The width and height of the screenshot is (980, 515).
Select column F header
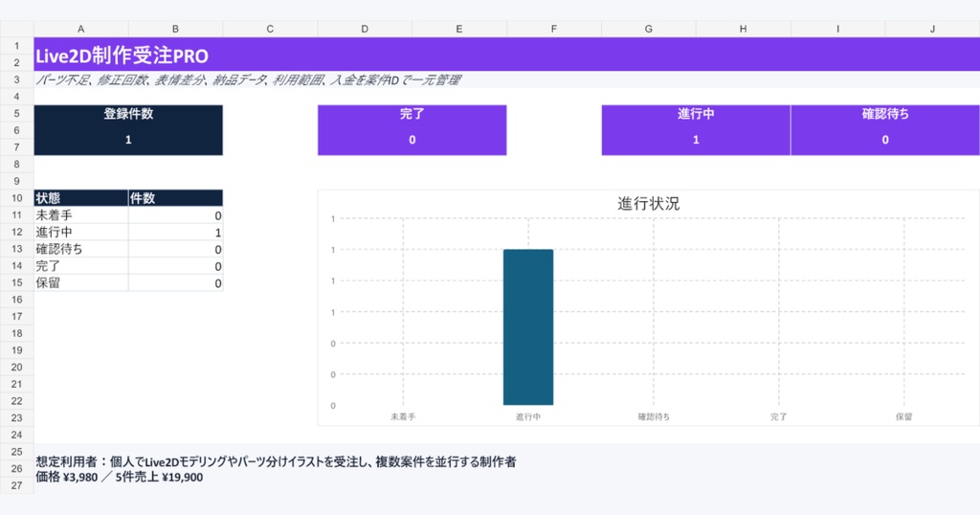554,29
